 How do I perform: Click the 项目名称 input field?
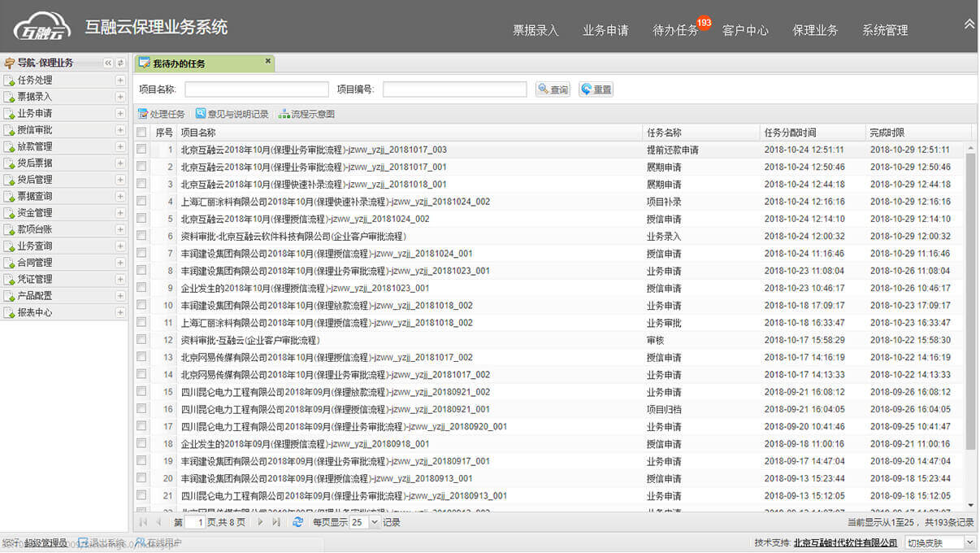pyautogui.click(x=257, y=89)
